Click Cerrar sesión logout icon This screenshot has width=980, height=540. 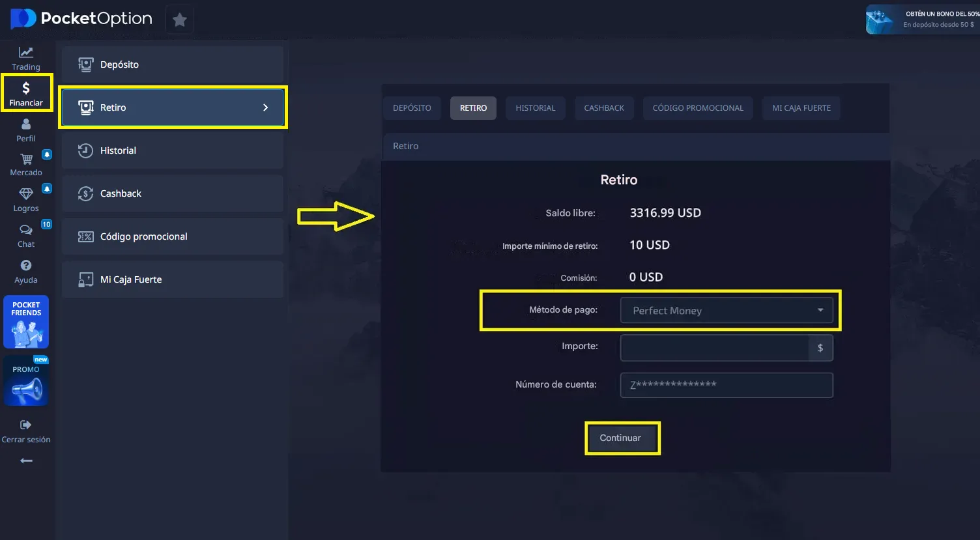pyautogui.click(x=26, y=425)
